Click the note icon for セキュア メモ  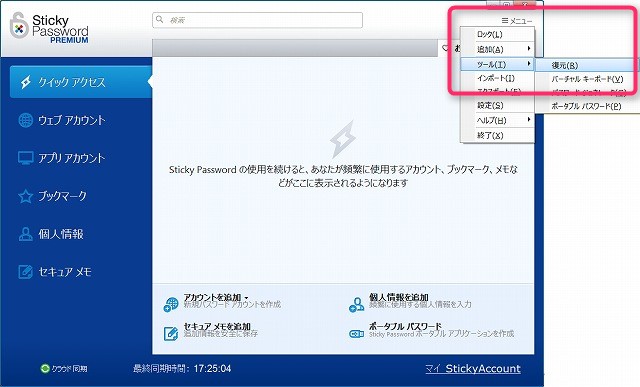click(x=26, y=271)
